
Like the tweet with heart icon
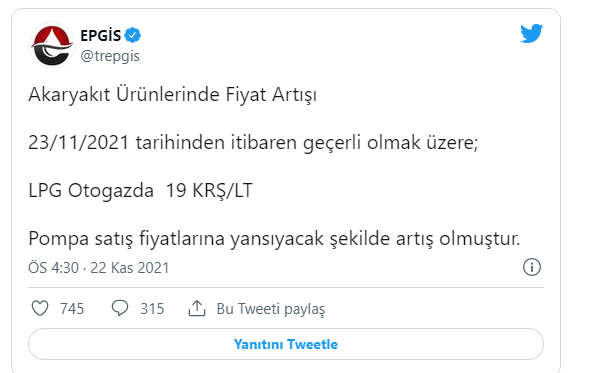40,309
